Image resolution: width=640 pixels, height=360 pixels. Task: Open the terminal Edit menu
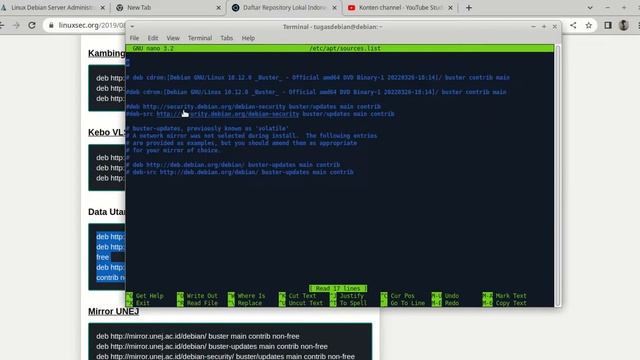point(153,38)
